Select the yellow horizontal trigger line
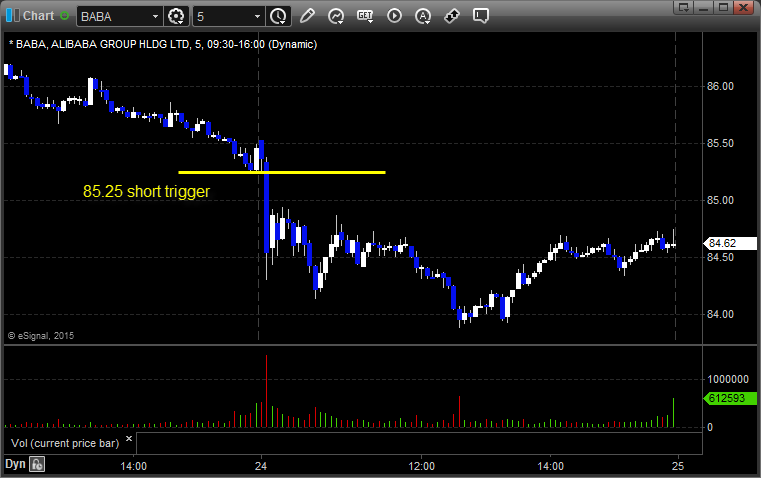The image size is (761, 478). pos(282,172)
